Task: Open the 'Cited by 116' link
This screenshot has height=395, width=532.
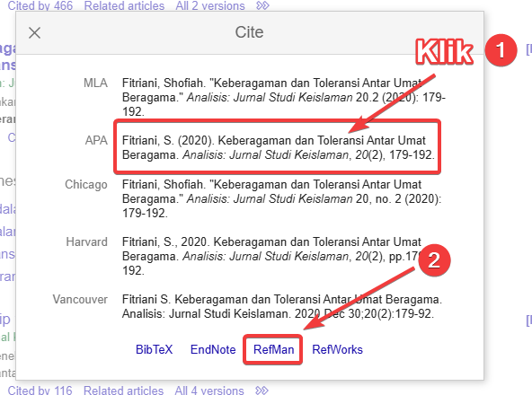Action: (40, 391)
